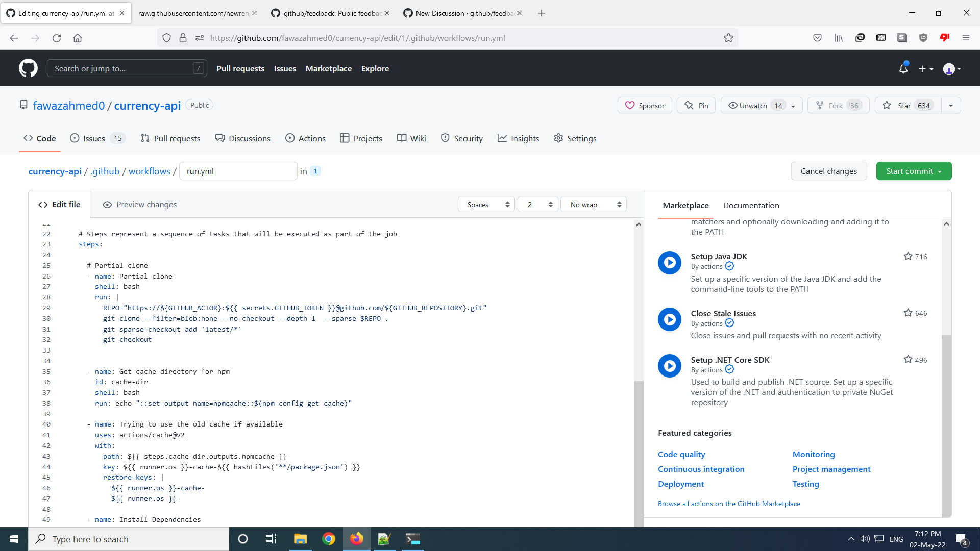This screenshot has width=980, height=551.
Task: Click the Setup Java JDK action icon
Action: click(x=670, y=262)
